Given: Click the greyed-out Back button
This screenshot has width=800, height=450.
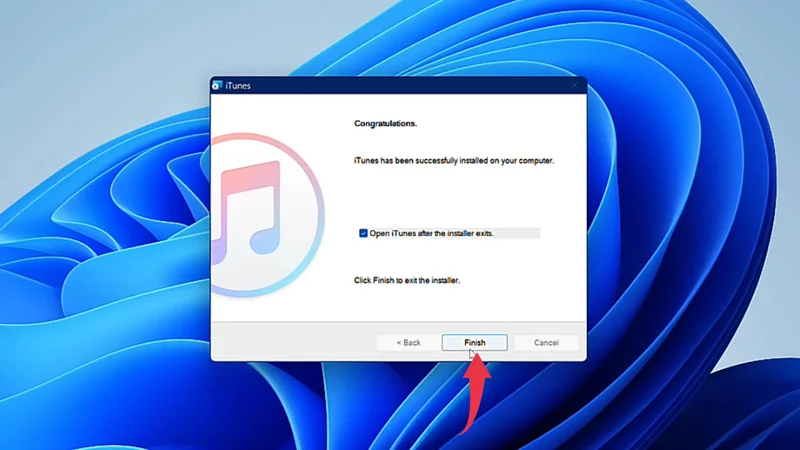Looking at the screenshot, I should [408, 342].
